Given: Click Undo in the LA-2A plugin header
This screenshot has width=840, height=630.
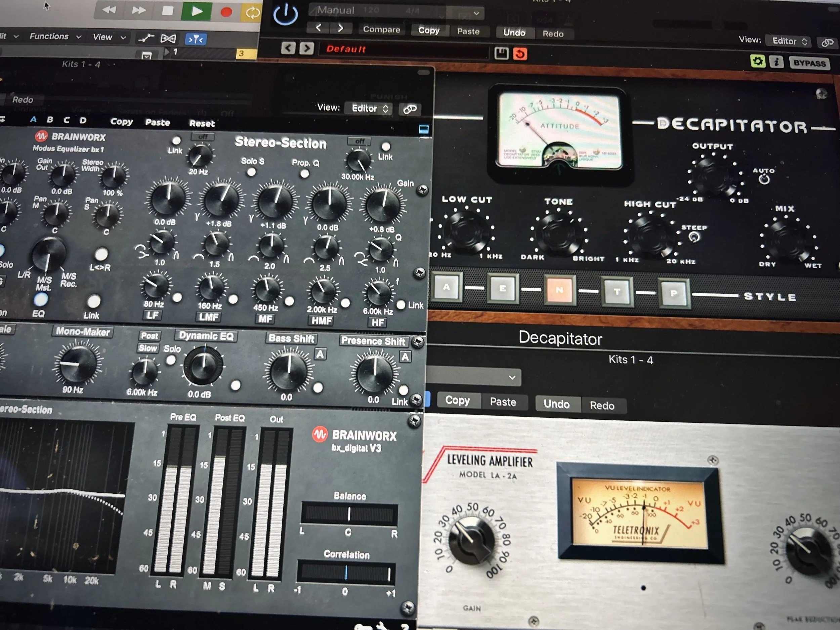Looking at the screenshot, I should tap(556, 404).
